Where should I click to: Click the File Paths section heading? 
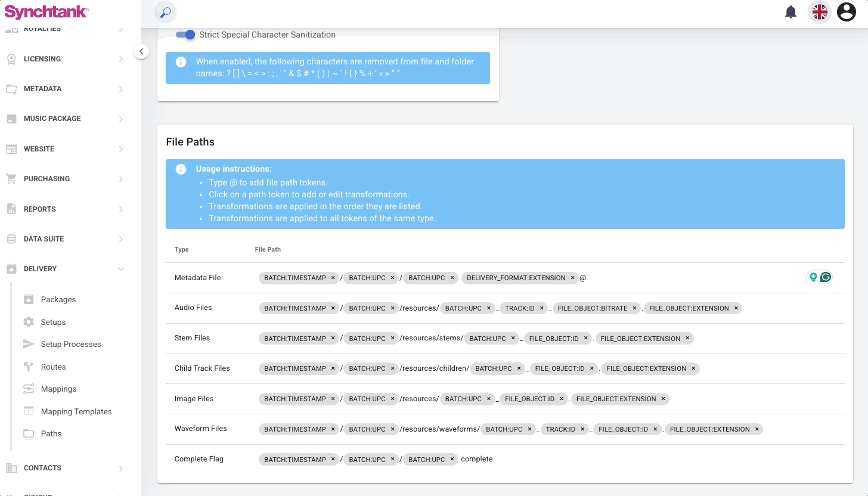(190, 142)
